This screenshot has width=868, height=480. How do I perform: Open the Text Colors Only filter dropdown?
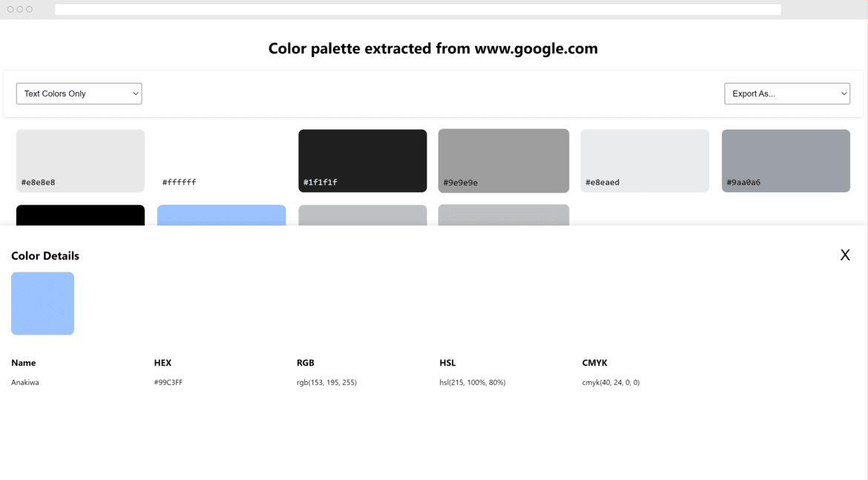[x=79, y=93]
